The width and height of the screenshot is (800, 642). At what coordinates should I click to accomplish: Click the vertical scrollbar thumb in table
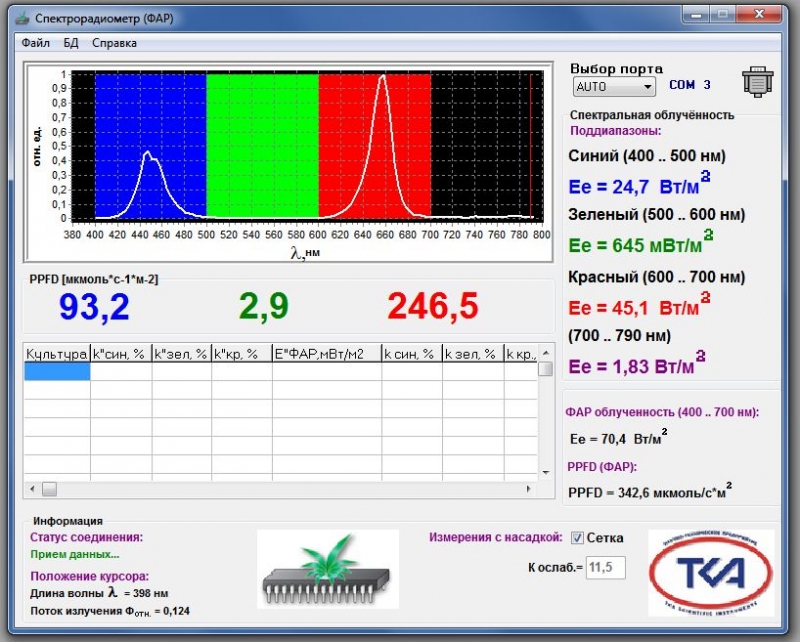point(545,368)
